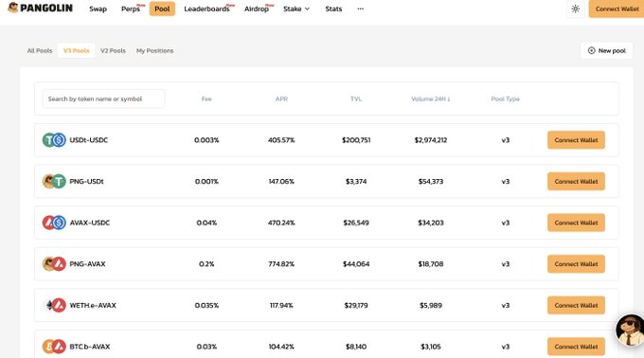Click the AVAX-USDC token pair icon
The width and height of the screenshot is (644, 358).
tap(54, 223)
